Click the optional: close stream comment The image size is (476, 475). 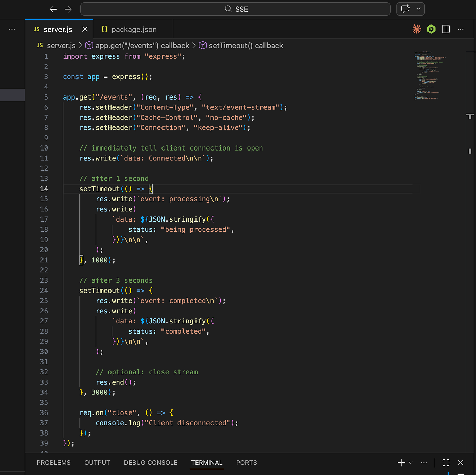tap(147, 372)
